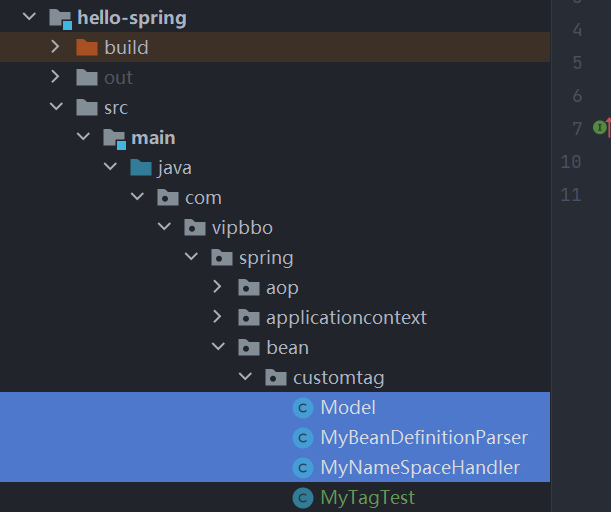Expand the aop package
This screenshot has width=611, height=512.
(218, 288)
